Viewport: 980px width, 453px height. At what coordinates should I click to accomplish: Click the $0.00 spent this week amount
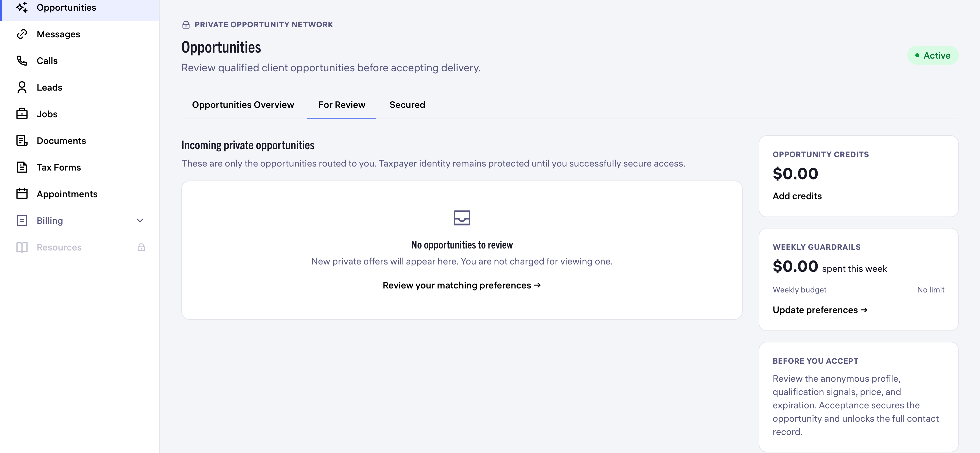click(x=795, y=266)
